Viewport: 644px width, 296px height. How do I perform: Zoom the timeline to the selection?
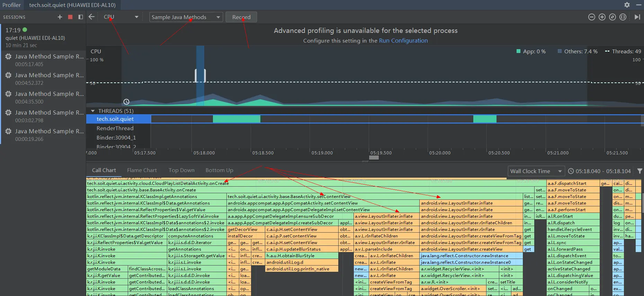pyautogui.click(x=623, y=17)
